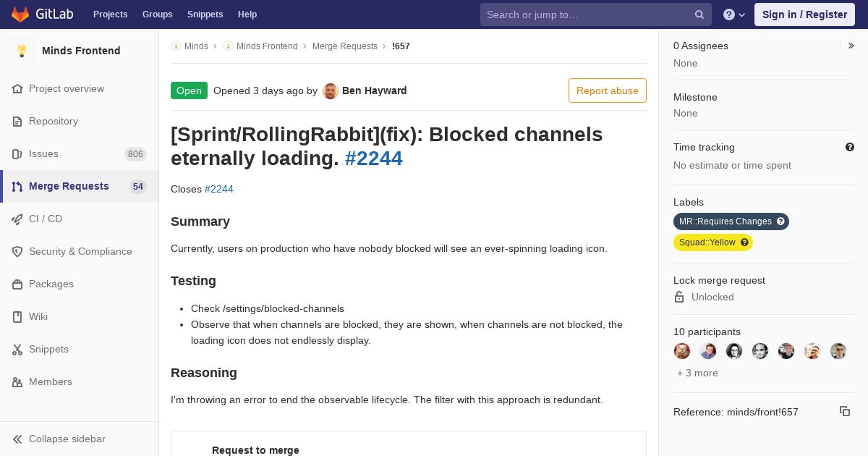Viewport: 868px width, 456px height.
Task: Click the third participant avatar
Action: tap(734, 351)
